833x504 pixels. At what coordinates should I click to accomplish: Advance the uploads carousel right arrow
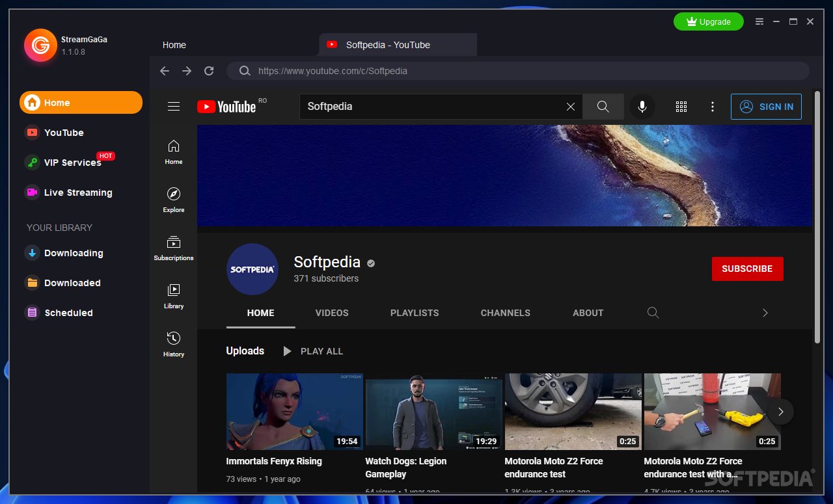780,412
